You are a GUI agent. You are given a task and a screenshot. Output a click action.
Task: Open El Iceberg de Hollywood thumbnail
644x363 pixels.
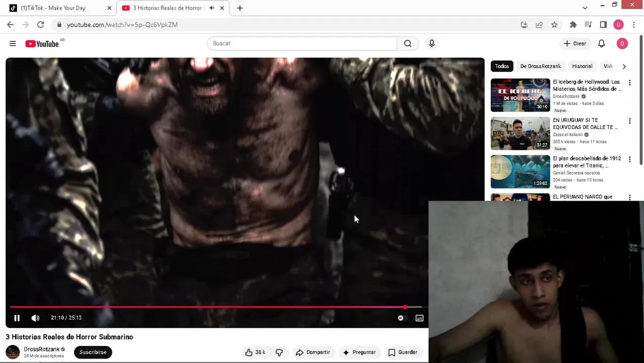click(521, 95)
